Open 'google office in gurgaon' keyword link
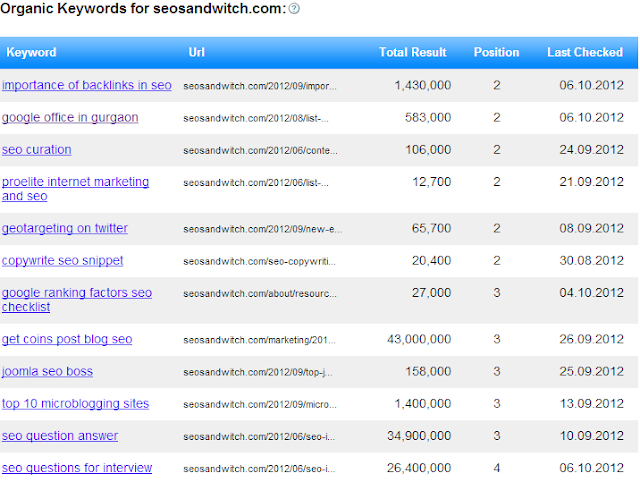The width and height of the screenshot is (640, 482). (70, 118)
